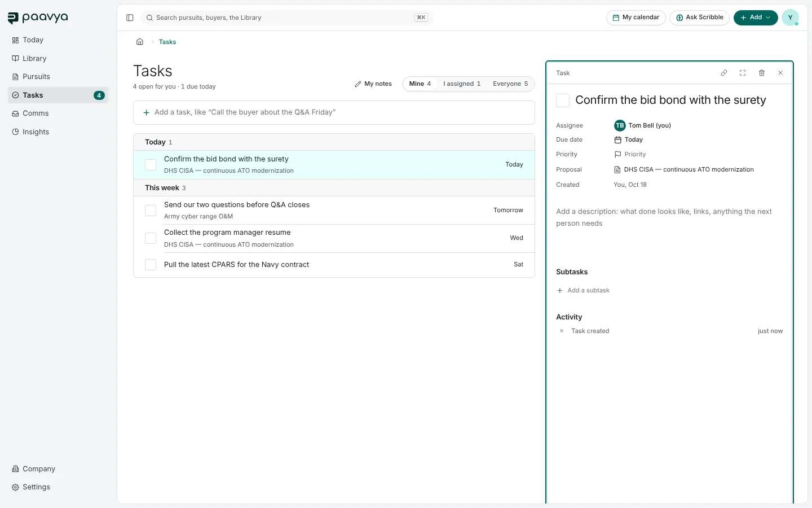
Task: Copy task link via chain icon
Action: click(x=724, y=73)
